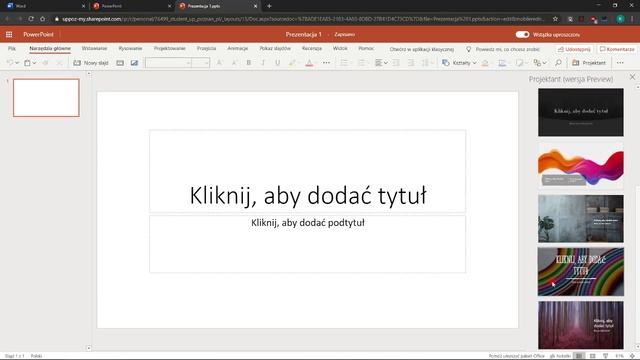640x360 pixels.
Task: Open the Rysowanie tab
Action: point(130,49)
